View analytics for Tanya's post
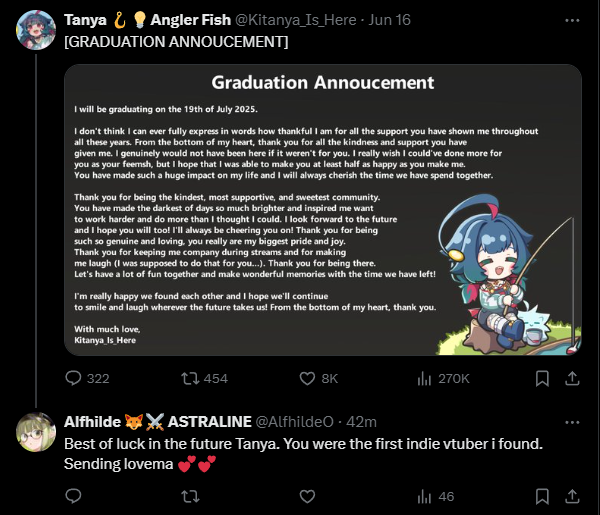This screenshot has height=515, width=600. click(x=423, y=378)
